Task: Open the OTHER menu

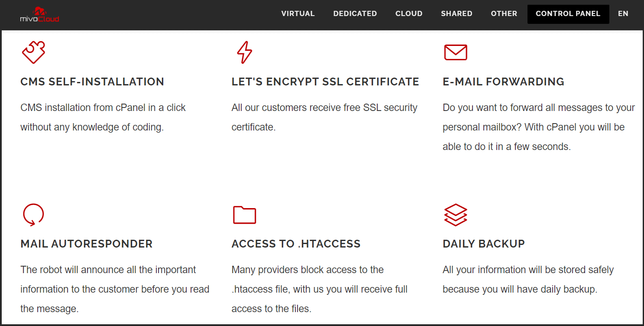Action: pos(504,14)
